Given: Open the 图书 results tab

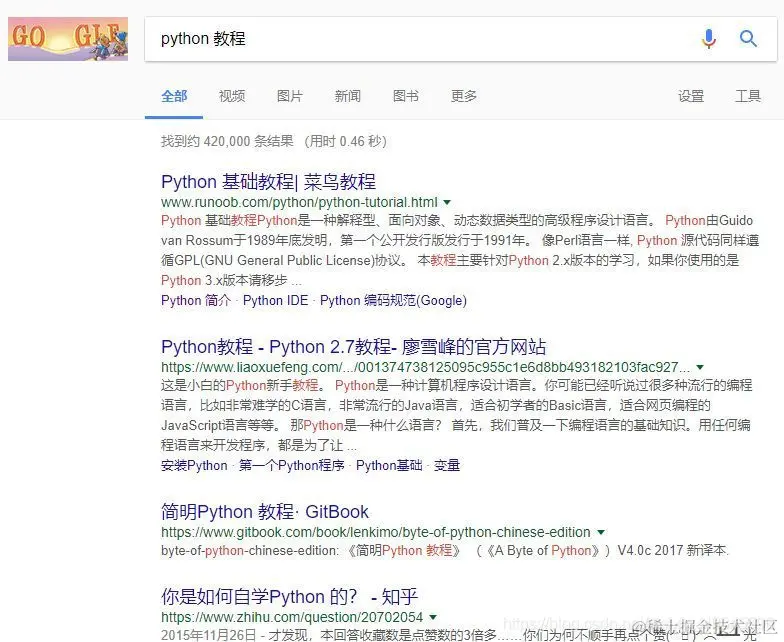Looking at the screenshot, I should [x=406, y=96].
